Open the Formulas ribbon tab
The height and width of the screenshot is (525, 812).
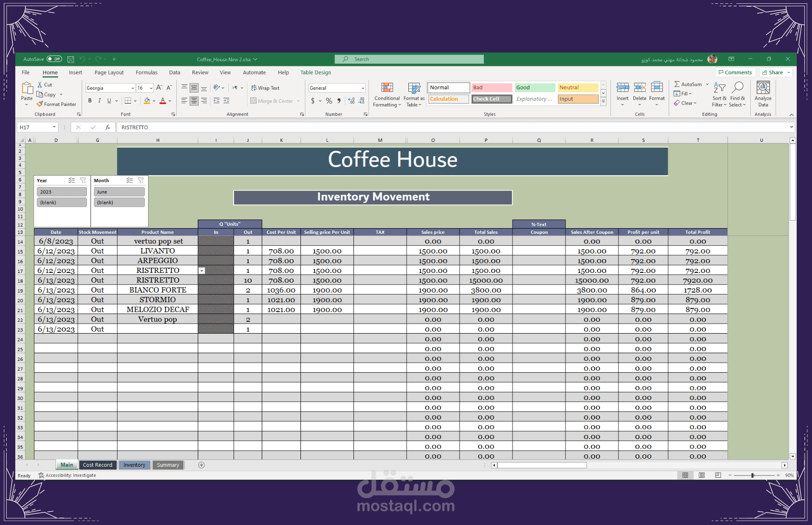pyautogui.click(x=146, y=73)
